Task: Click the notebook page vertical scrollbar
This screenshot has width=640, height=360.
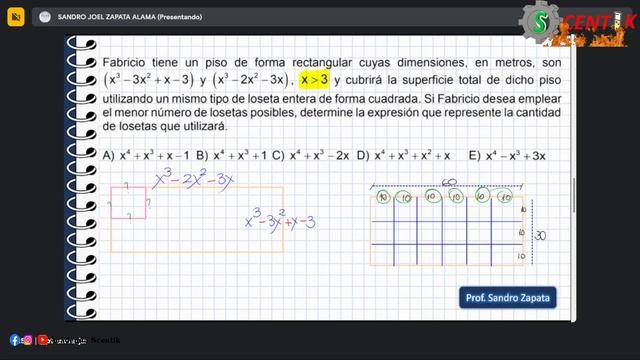Action: [x=573, y=196]
